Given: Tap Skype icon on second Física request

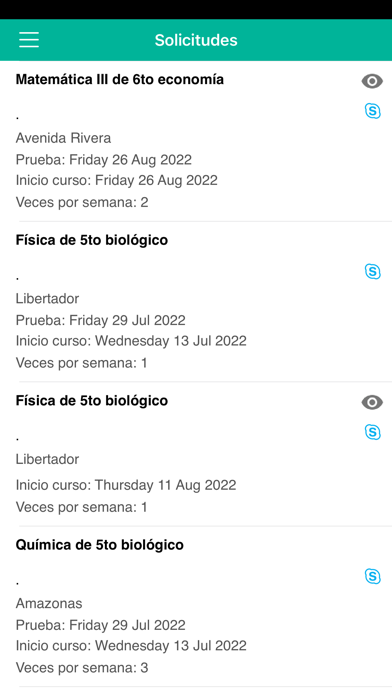Looking at the screenshot, I should pyautogui.click(x=372, y=432).
